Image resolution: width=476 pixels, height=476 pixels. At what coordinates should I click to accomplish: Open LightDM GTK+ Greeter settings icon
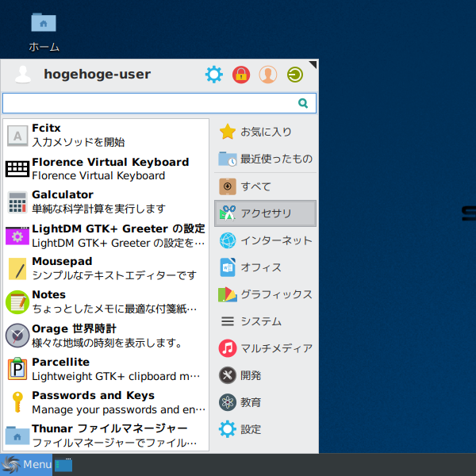pyautogui.click(x=17, y=236)
